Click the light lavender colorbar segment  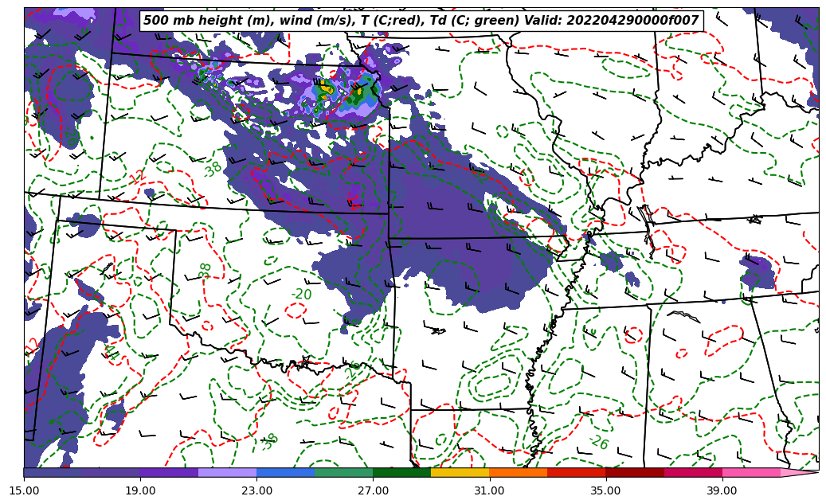click(227, 472)
